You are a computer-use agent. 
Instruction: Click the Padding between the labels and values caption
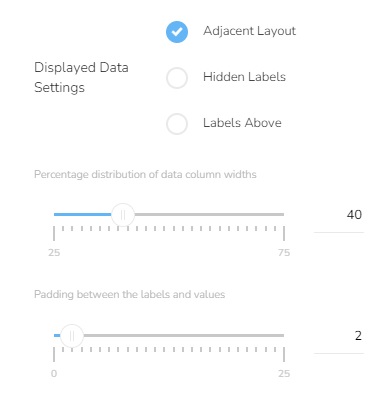[130, 295]
